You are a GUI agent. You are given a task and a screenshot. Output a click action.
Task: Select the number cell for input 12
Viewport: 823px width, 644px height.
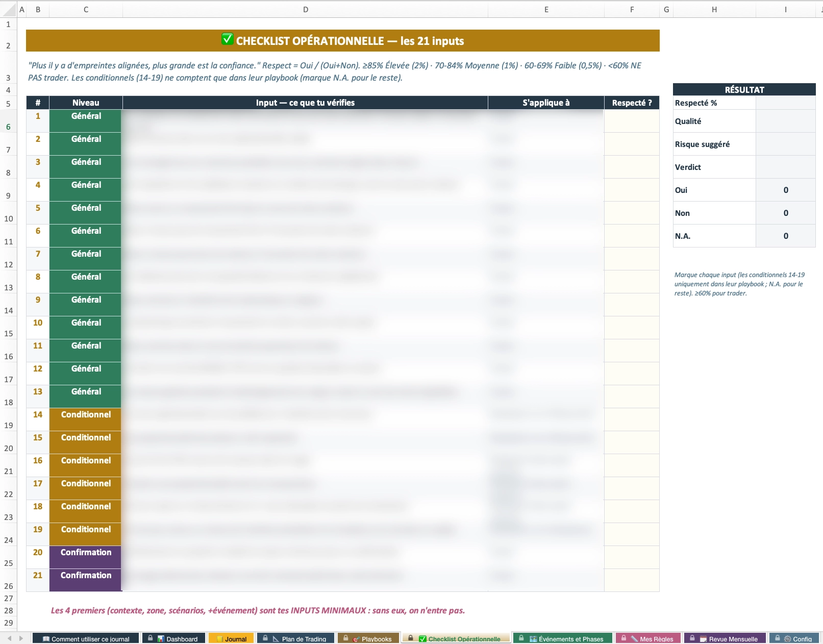[38, 374]
